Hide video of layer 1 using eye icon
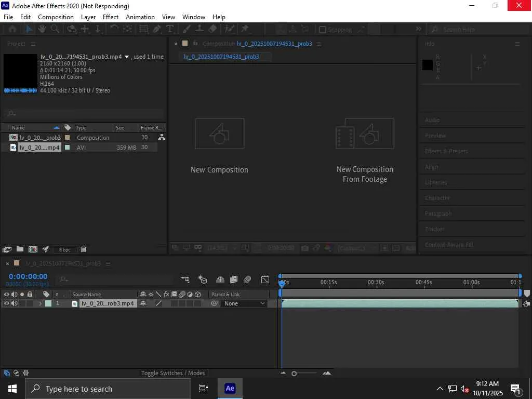Image resolution: width=532 pixels, height=399 pixels. 6,303
